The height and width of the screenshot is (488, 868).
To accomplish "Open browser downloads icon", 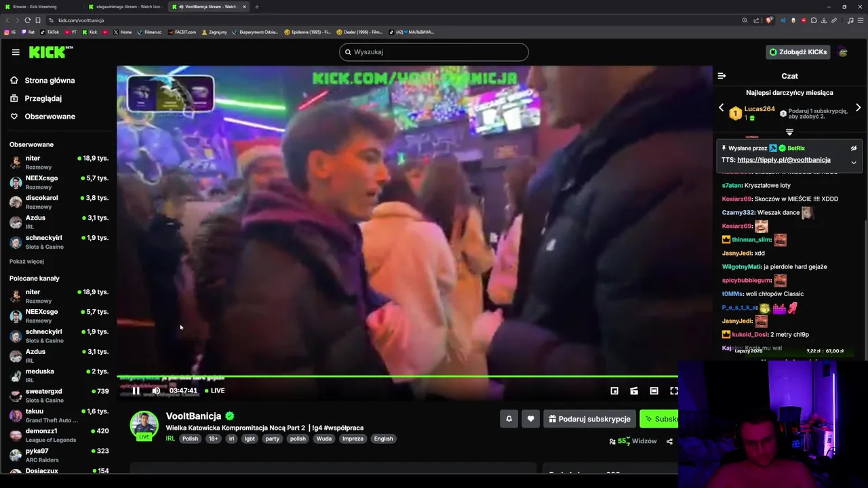I will [824, 20].
